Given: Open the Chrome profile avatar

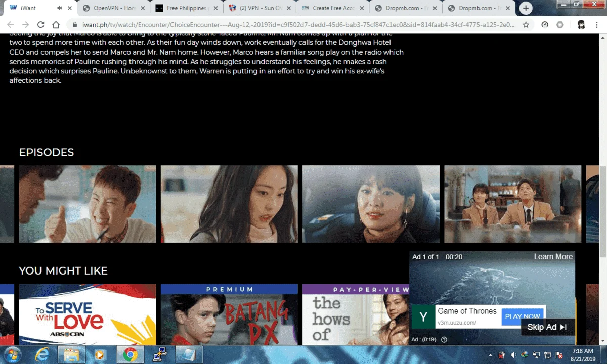Looking at the screenshot, I should click(581, 24).
